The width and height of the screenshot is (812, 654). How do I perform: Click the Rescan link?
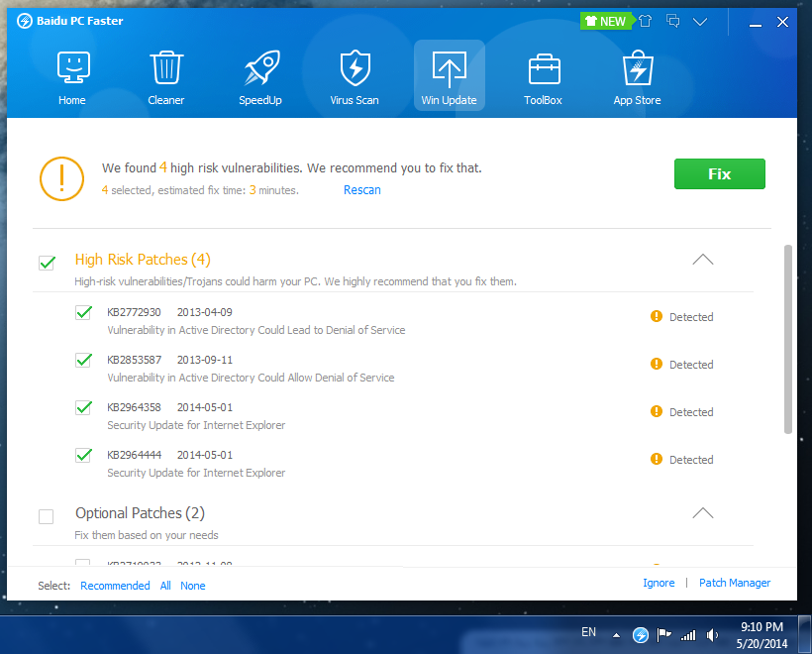362,190
